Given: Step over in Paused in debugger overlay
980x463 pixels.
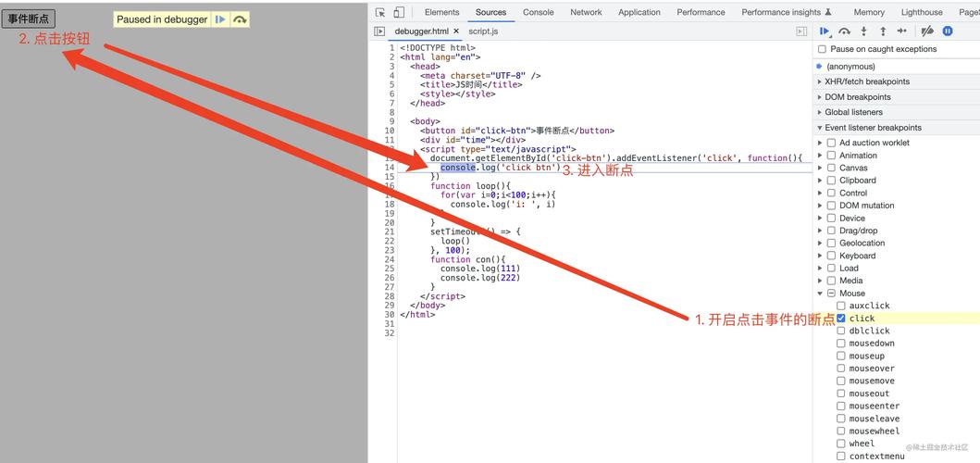Looking at the screenshot, I should (x=240, y=19).
